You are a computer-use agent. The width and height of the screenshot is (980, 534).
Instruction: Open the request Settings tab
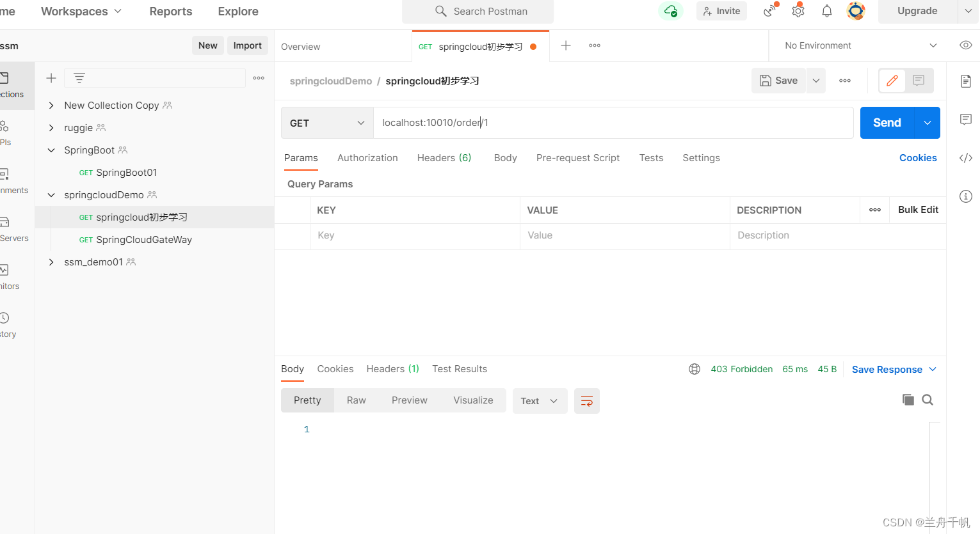click(701, 158)
